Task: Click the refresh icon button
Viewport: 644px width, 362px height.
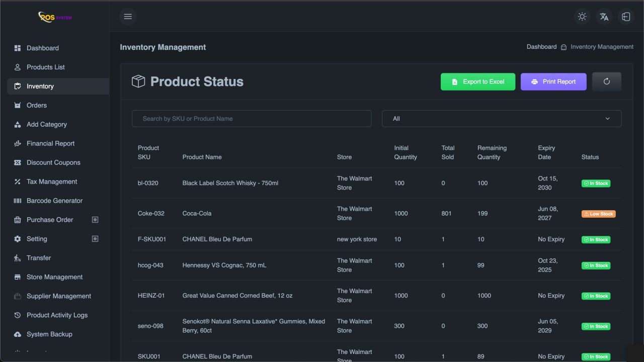Action: [607, 81]
